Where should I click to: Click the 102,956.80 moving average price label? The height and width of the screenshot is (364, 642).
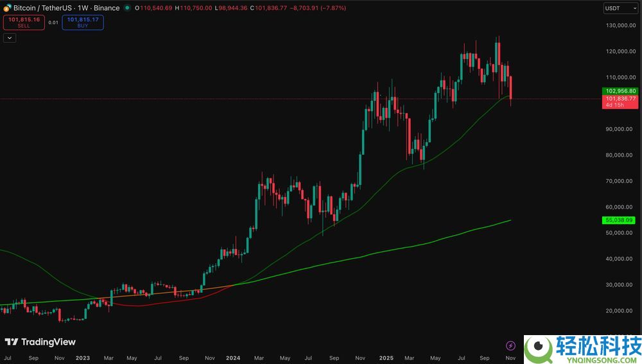[x=620, y=91]
